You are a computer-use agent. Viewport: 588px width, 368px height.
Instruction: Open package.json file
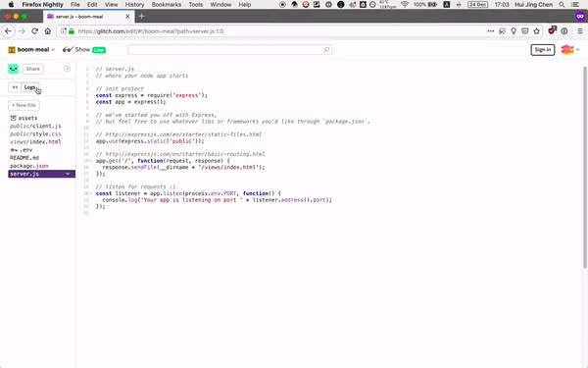pyautogui.click(x=29, y=166)
